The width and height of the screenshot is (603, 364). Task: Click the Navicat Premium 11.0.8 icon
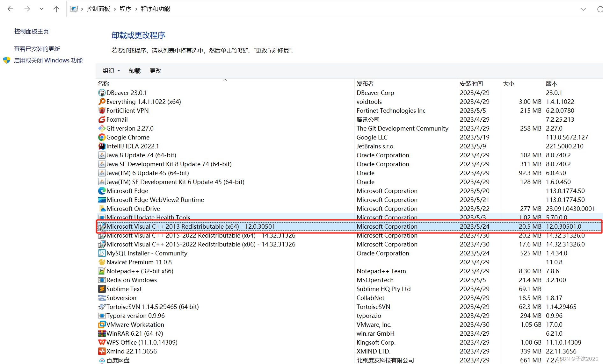(102, 262)
